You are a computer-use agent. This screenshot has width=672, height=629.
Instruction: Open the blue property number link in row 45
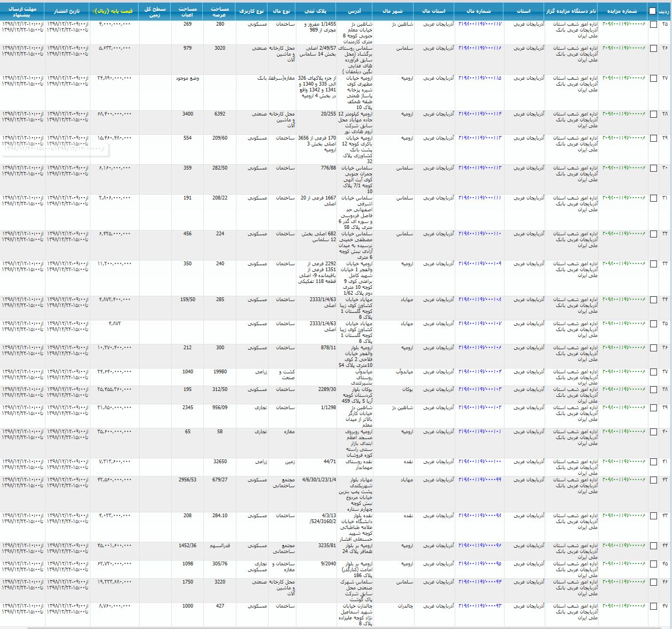[480, 564]
